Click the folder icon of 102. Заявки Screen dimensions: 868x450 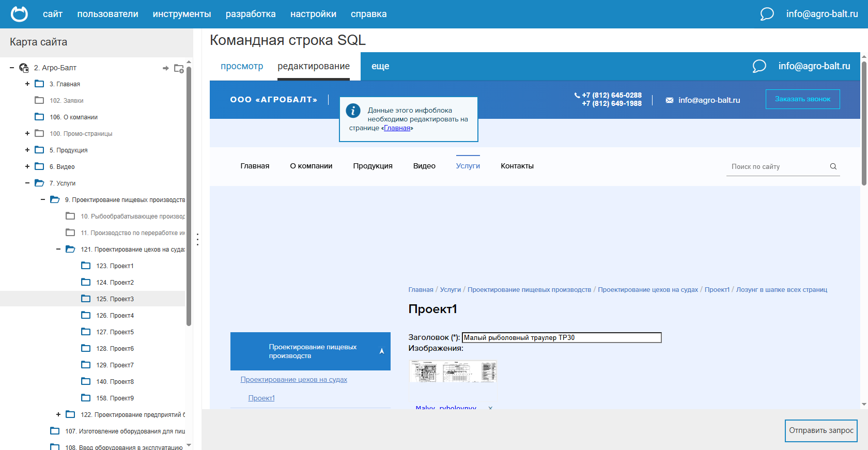pyautogui.click(x=39, y=100)
